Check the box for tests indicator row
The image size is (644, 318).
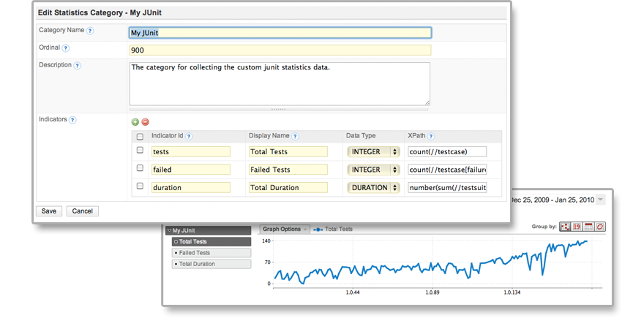point(140,151)
